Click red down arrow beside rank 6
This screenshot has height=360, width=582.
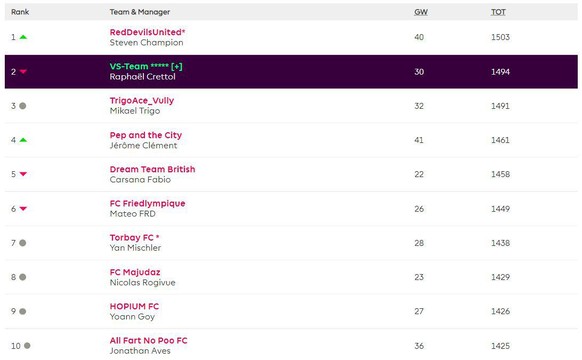[x=23, y=209]
